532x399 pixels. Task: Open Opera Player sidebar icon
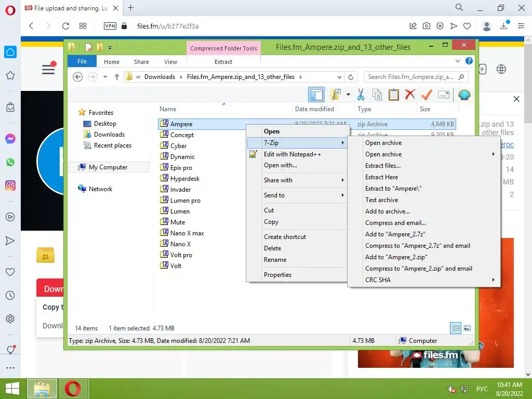tap(10, 217)
